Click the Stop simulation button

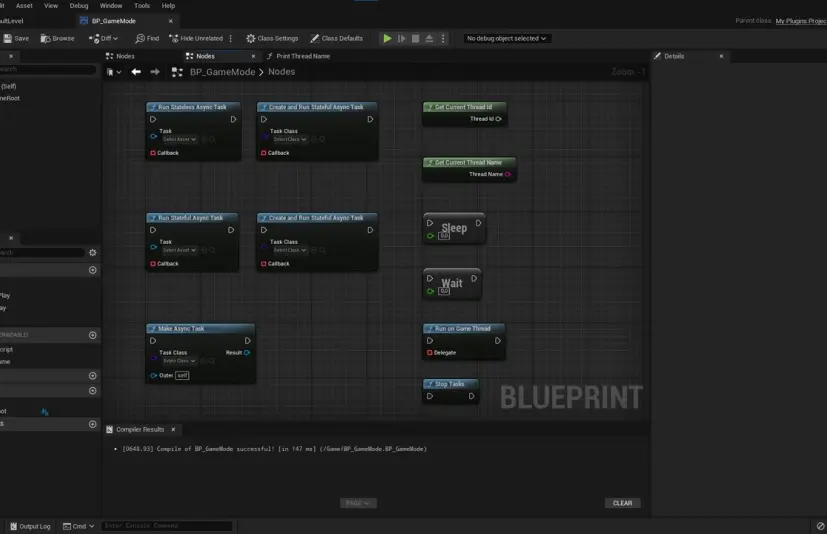pos(415,39)
